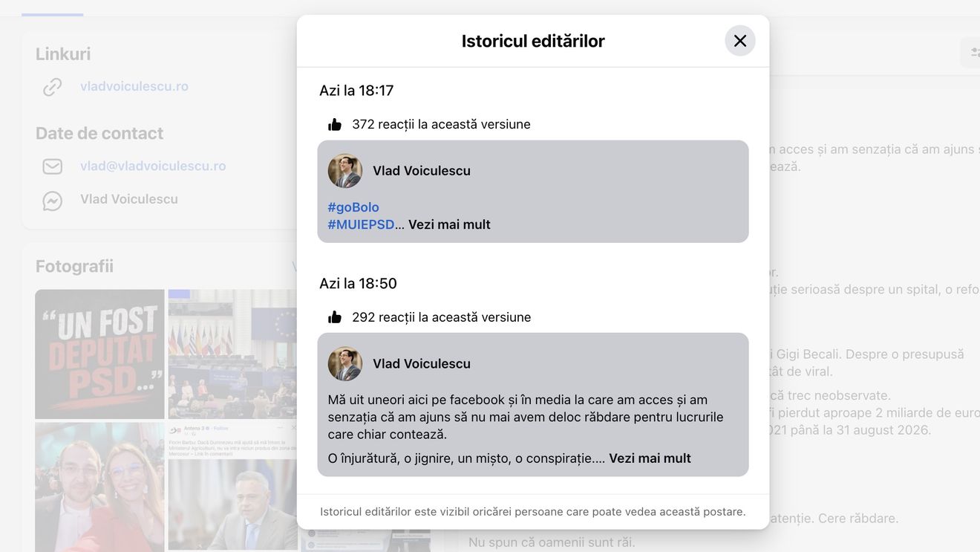
Task: Open the selfie photo with two people
Action: [99, 487]
